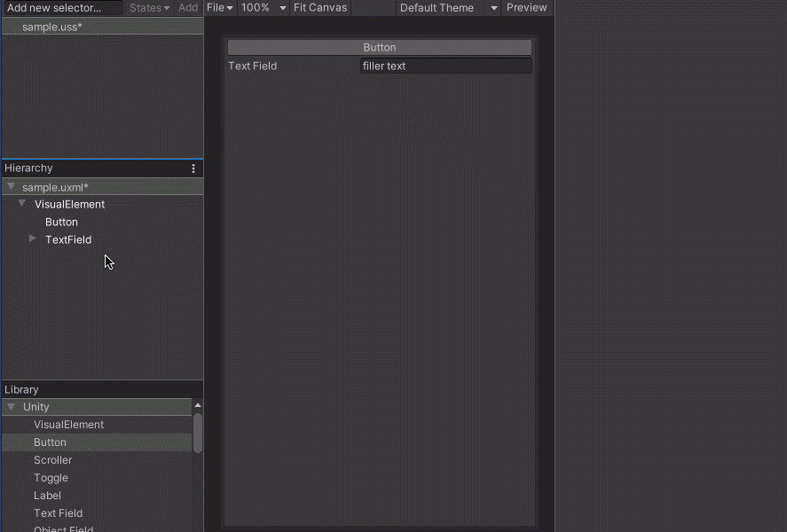Click the Fit Canvas button
Screen dimensions: 787x532
tap(320, 8)
